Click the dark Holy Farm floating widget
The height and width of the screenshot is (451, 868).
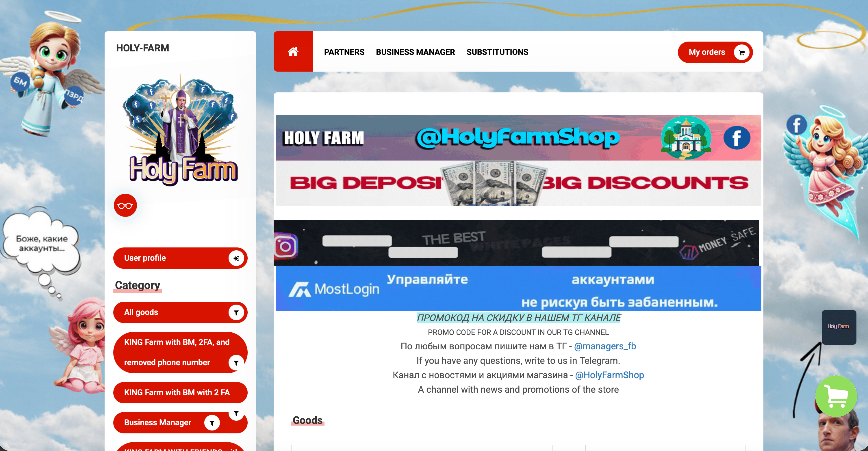coord(839,327)
